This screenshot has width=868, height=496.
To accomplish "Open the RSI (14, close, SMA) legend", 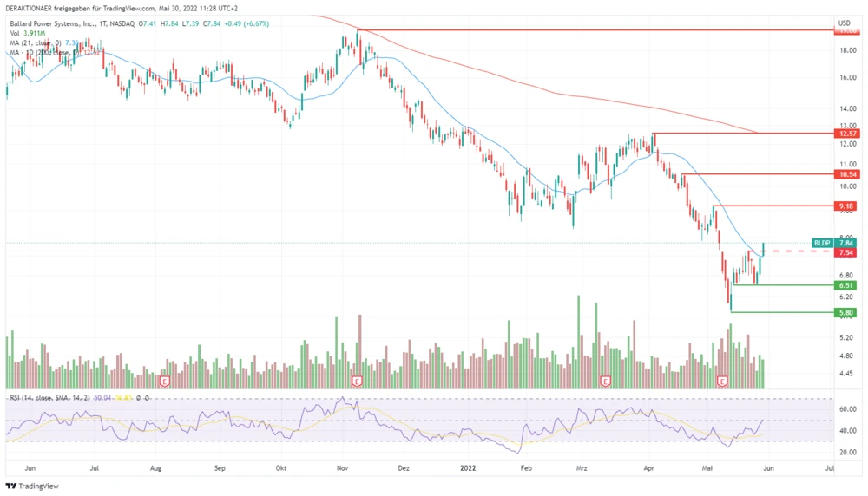I will pyautogui.click(x=50, y=397).
